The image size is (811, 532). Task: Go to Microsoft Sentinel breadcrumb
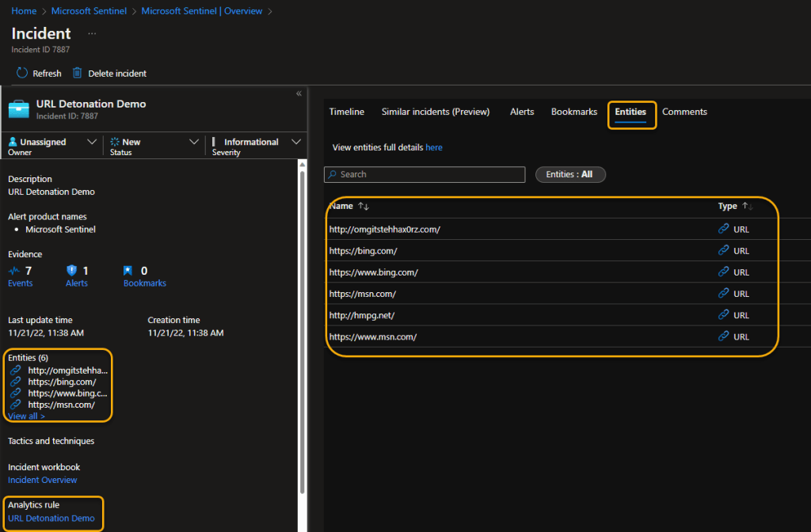[x=89, y=11]
